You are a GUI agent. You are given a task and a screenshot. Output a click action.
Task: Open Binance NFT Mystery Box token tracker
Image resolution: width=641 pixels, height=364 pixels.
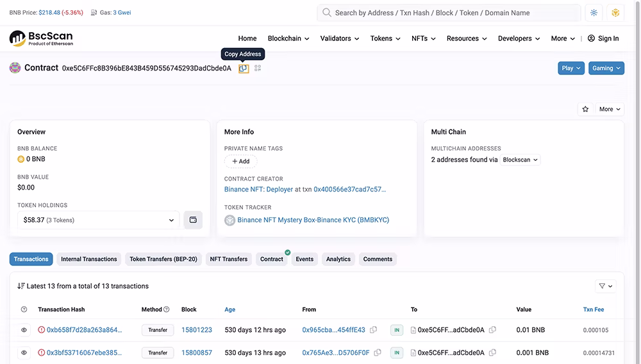click(x=313, y=220)
